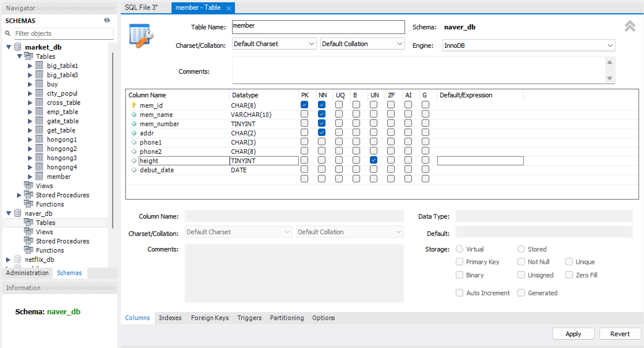The width and height of the screenshot is (644, 348).
Task: Click the member table icon in tree
Action: 39,176
